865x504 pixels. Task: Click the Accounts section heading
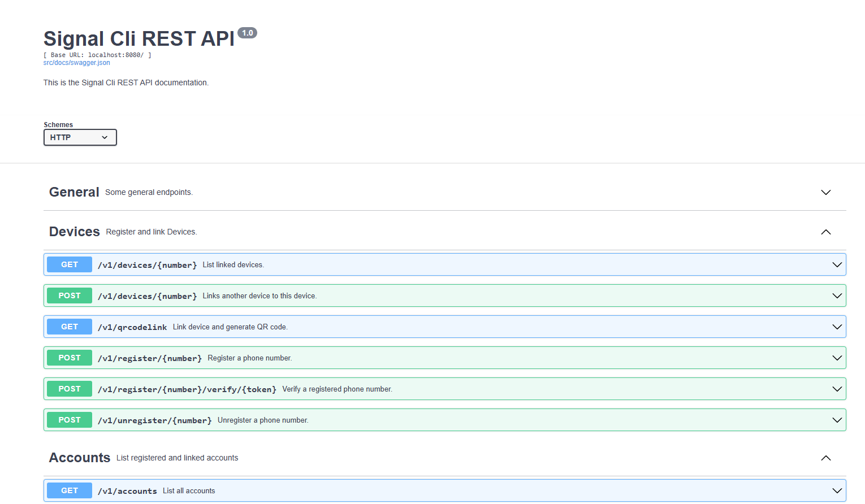pyautogui.click(x=80, y=458)
